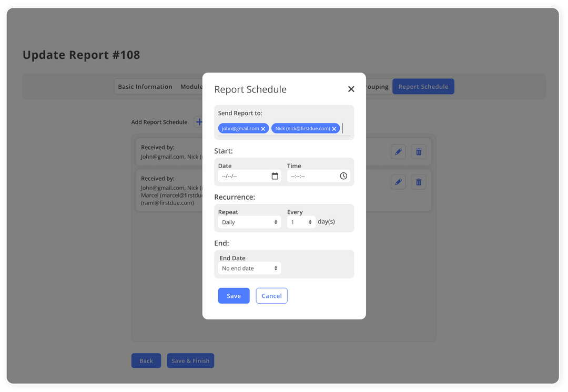The image size is (568, 392).
Task: Click the plus icon next to Add Report Schedule
Action: (200, 121)
